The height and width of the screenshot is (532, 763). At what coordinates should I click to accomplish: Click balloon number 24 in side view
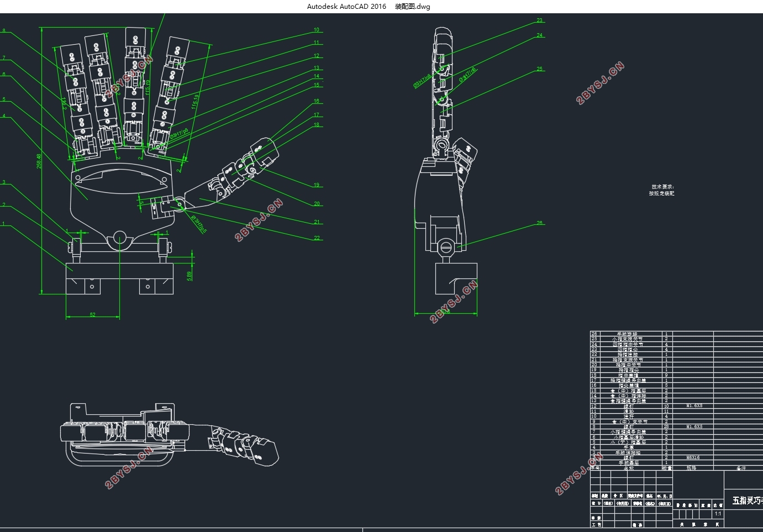point(540,35)
